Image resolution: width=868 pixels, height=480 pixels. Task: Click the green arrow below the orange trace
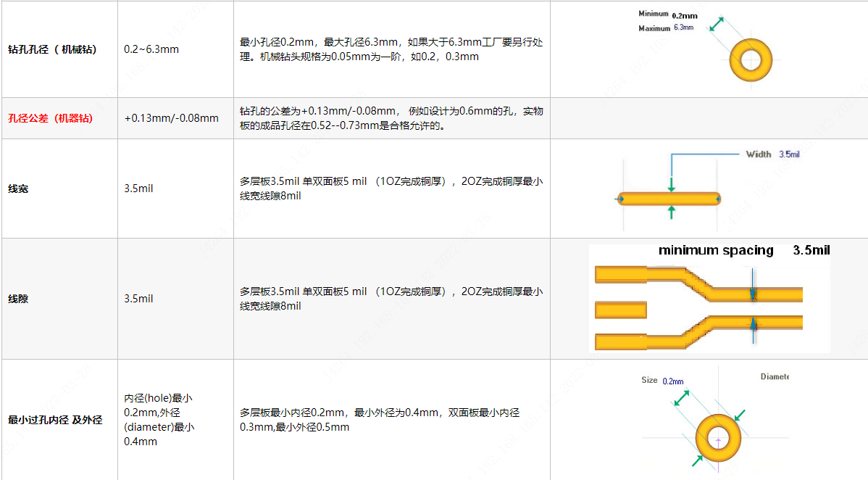click(x=672, y=212)
